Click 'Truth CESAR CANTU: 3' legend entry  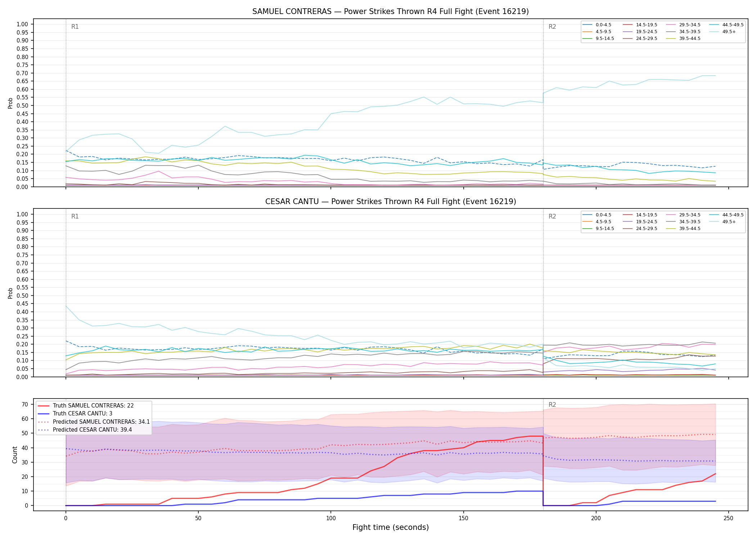click(75, 414)
